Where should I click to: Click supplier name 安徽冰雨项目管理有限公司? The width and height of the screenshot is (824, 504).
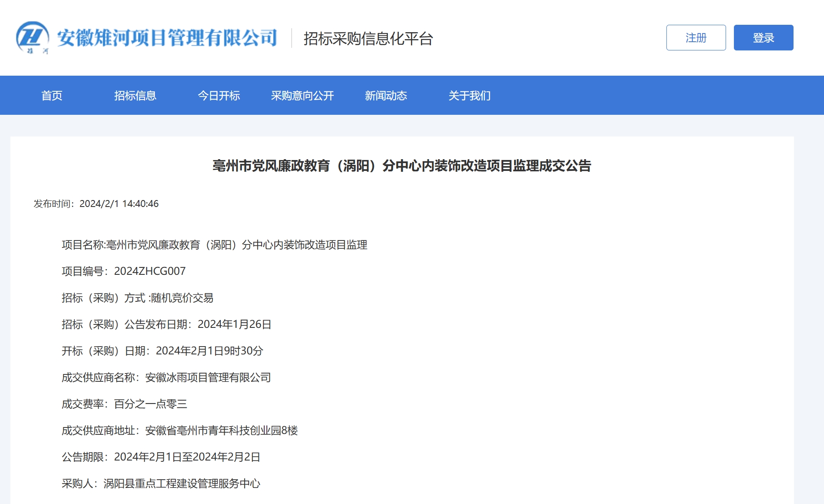(x=208, y=377)
